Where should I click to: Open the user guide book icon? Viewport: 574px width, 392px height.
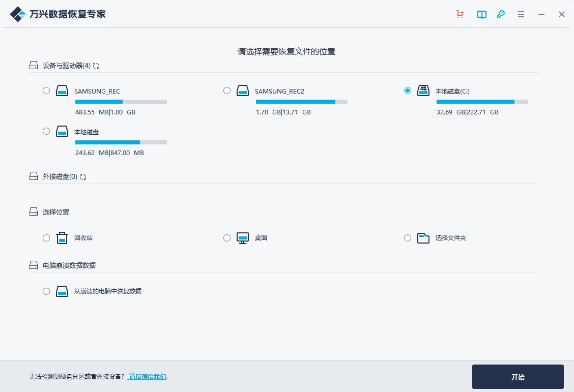481,14
